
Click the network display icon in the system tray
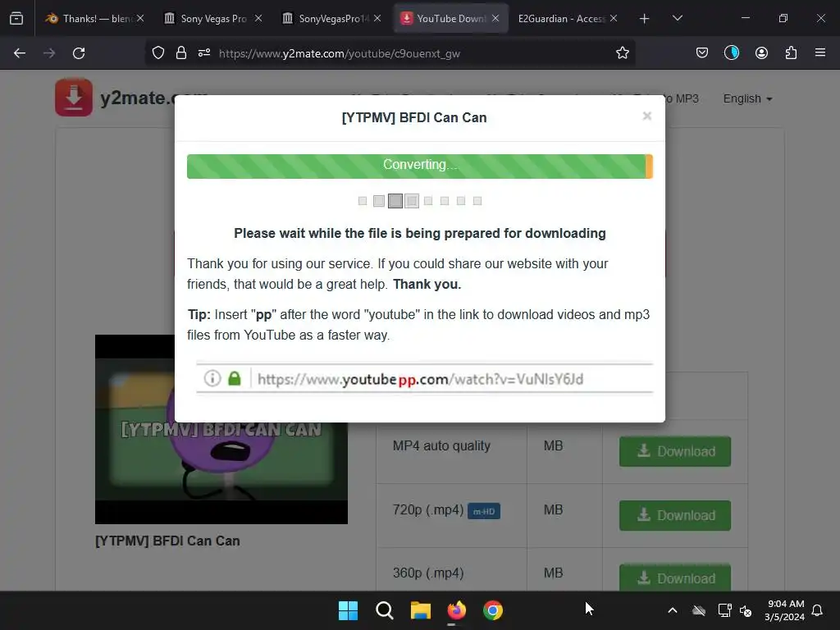[724, 610]
